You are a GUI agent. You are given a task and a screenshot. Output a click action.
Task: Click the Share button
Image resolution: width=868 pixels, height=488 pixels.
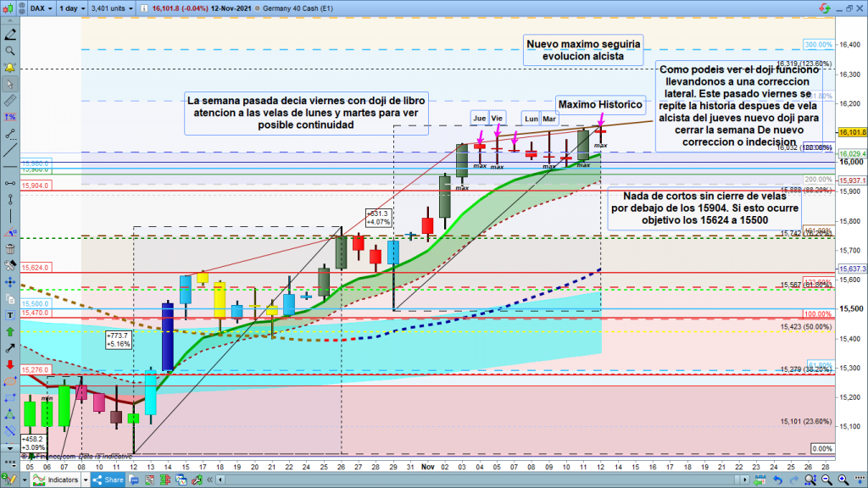(109, 480)
